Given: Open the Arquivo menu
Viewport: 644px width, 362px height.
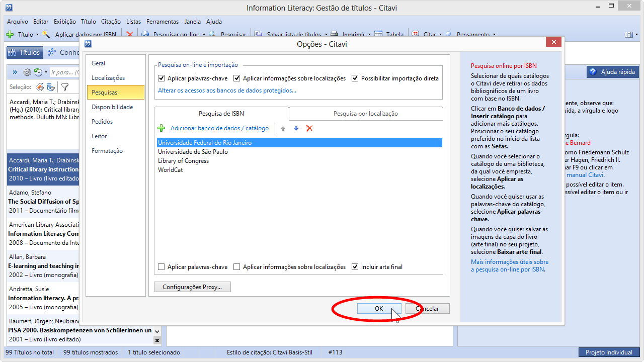Looking at the screenshot, I should point(18,22).
